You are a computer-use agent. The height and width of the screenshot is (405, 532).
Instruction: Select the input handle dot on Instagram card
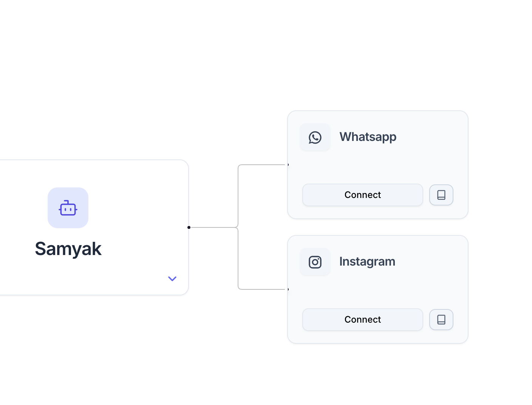point(288,289)
